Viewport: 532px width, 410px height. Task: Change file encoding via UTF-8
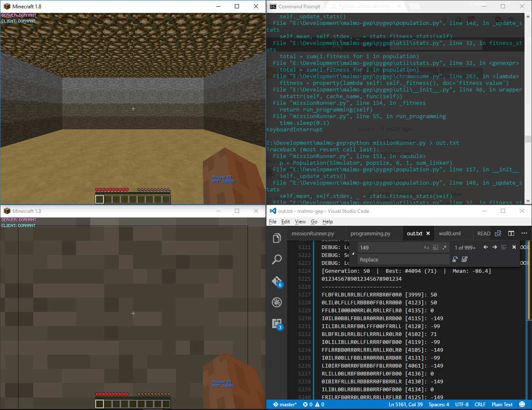[x=462, y=404]
